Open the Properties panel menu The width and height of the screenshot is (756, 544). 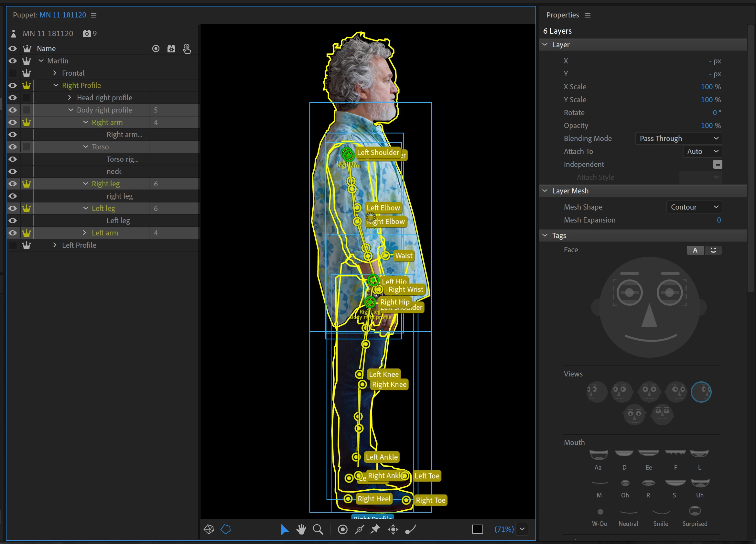pyautogui.click(x=588, y=15)
